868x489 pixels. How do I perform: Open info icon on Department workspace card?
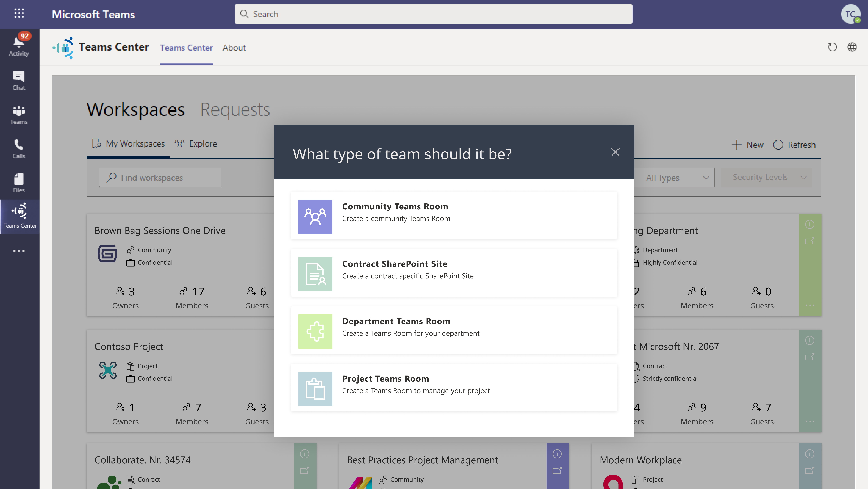click(809, 224)
